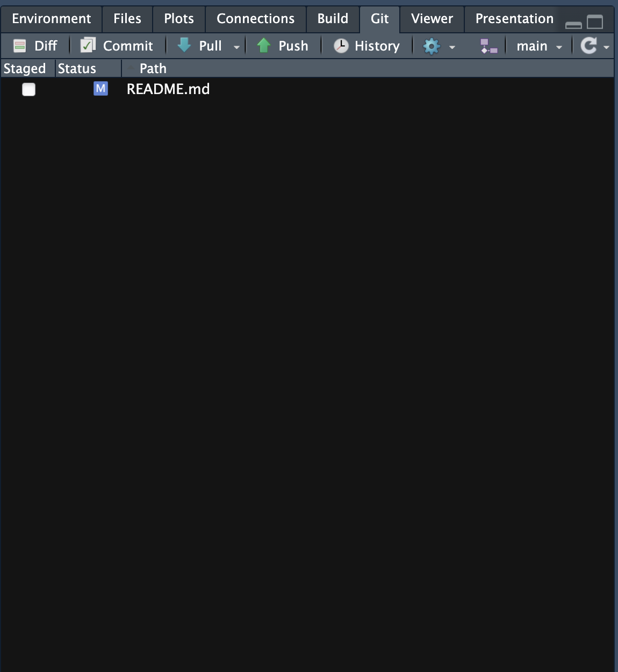Viewport: 618px width, 672px height.
Task: Open the Build tab
Action: pyautogui.click(x=333, y=19)
